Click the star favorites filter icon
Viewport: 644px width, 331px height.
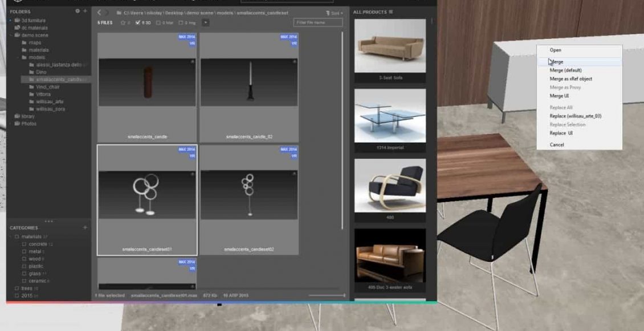pyautogui.click(x=123, y=23)
